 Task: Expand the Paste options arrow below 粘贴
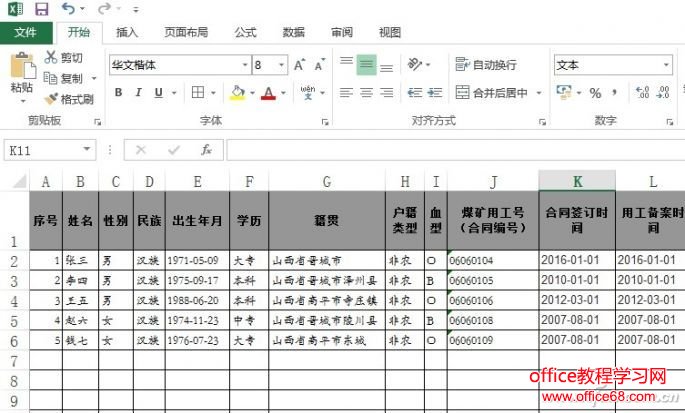23,101
